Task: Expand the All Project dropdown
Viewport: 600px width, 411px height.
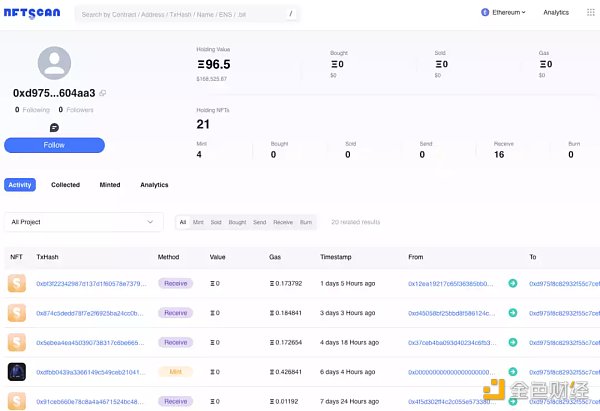Action: (x=83, y=222)
